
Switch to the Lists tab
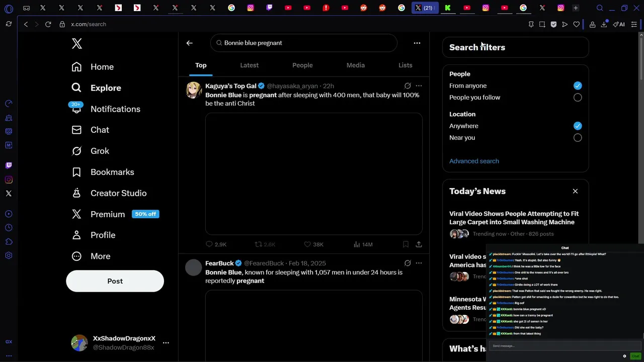click(405, 65)
